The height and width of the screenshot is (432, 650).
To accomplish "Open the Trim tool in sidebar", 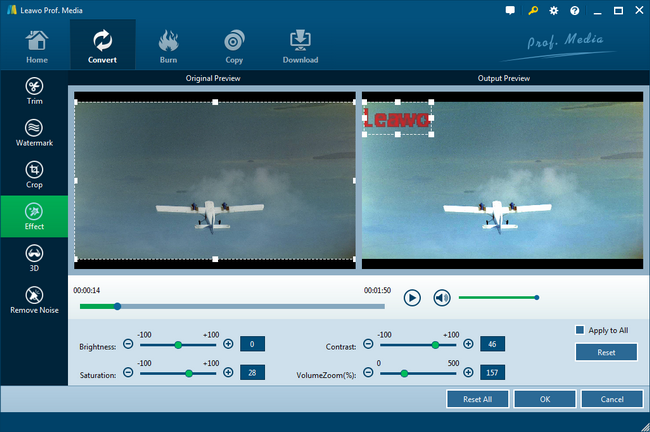I will [34, 93].
